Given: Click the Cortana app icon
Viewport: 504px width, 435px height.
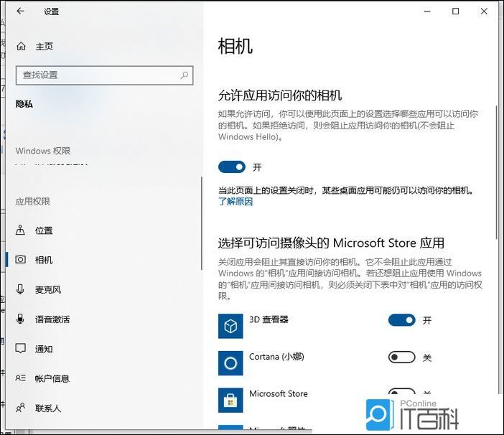Looking at the screenshot, I should tap(230, 363).
